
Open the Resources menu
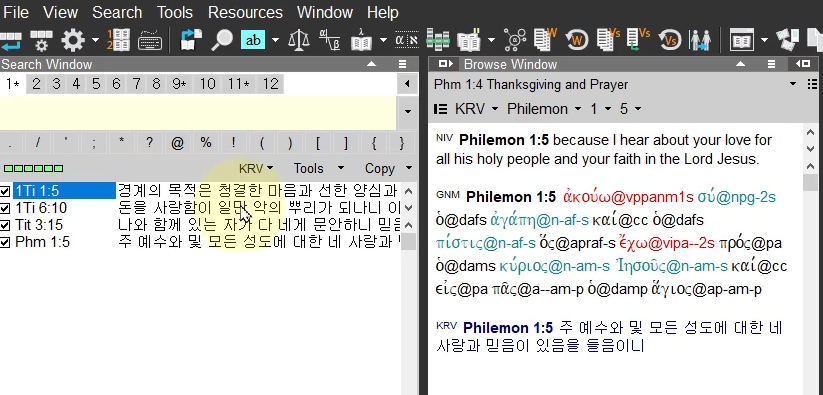(245, 12)
